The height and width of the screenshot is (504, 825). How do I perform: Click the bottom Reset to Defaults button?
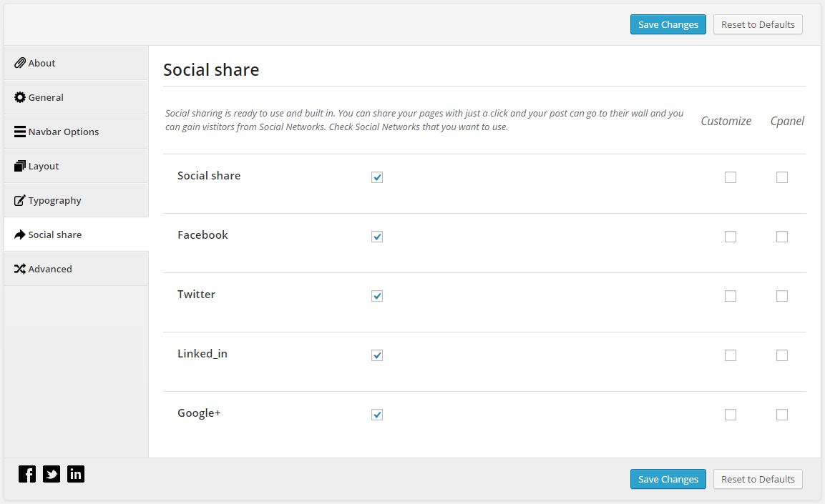[758, 479]
